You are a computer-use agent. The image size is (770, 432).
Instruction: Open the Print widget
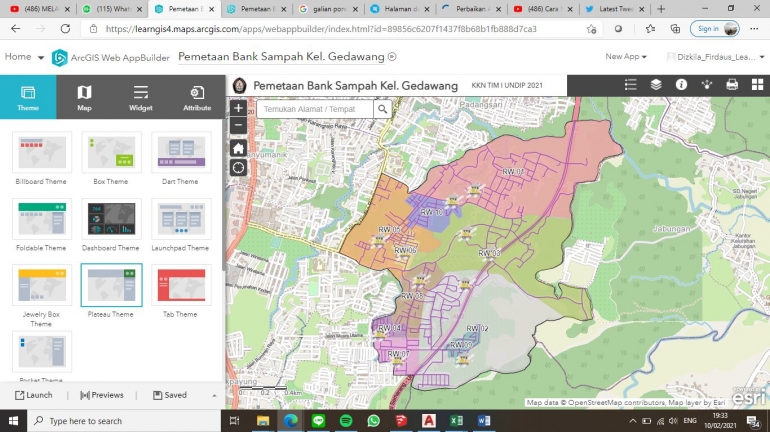pos(732,85)
